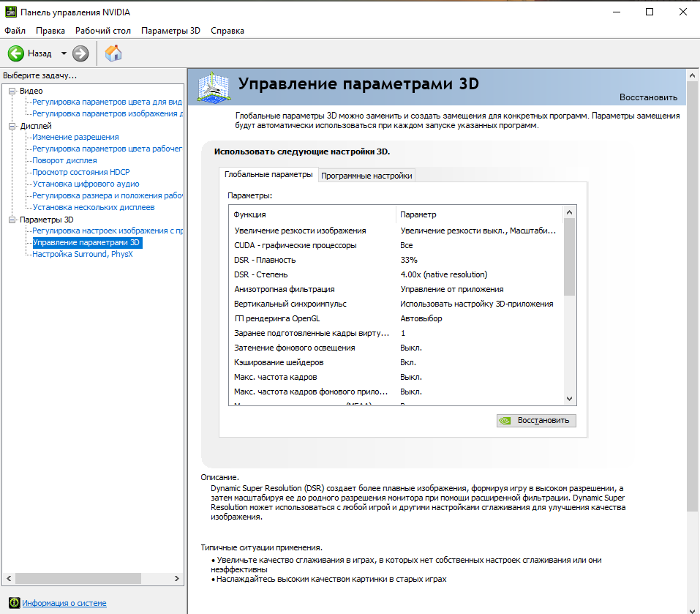Select Регулировка параметров цвета рабочего стола
Screen dimensions: 700x614
(x=107, y=149)
